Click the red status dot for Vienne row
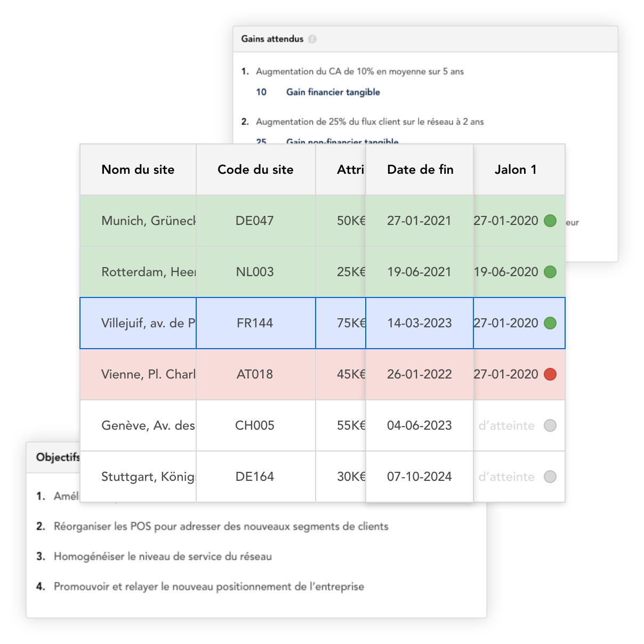Viewport: 644px width, 644px height. pos(550,374)
